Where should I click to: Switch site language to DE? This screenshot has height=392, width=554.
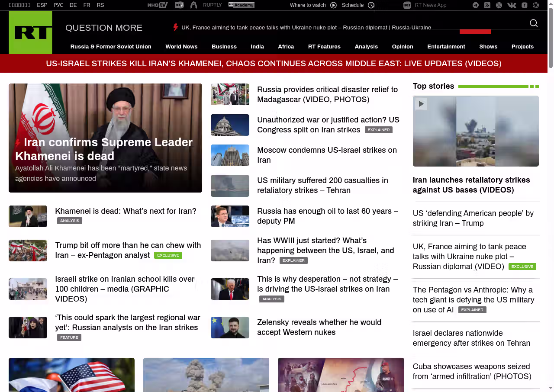pyautogui.click(x=73, y=5)
